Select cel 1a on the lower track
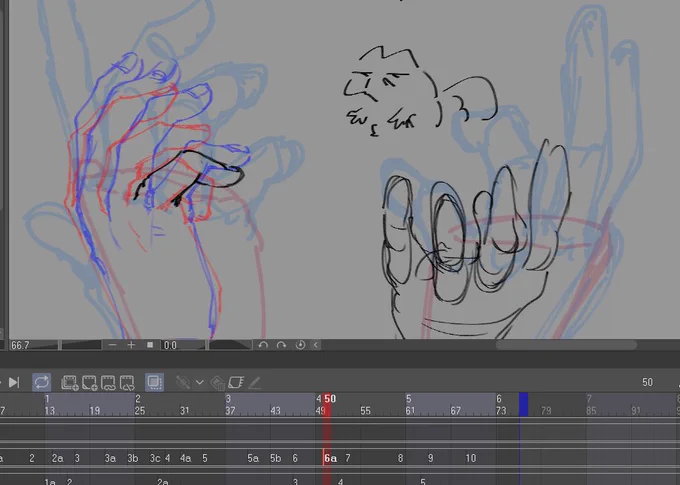 tap(50, 481)
